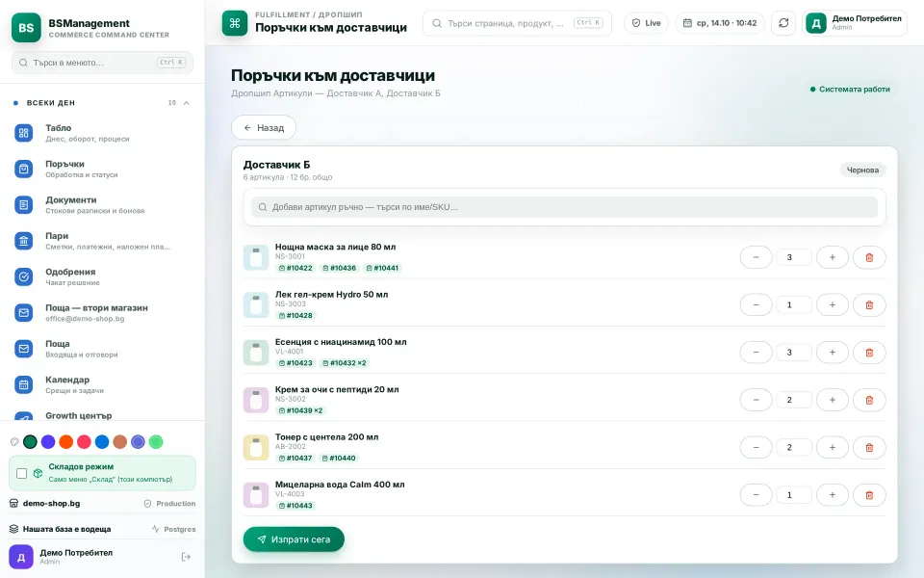Enable the Складов режим checkbox

tap(22, 473)
